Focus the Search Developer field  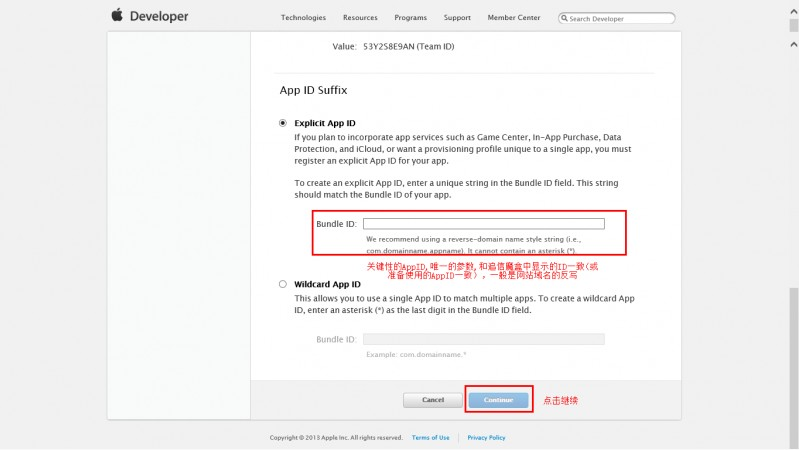(x=617, y=18)
